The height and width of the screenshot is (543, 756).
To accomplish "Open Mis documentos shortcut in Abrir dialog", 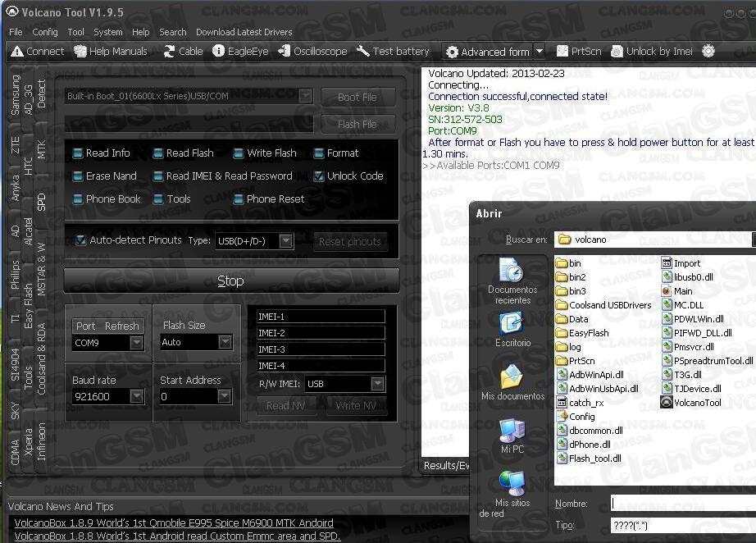I will (512, 383).
